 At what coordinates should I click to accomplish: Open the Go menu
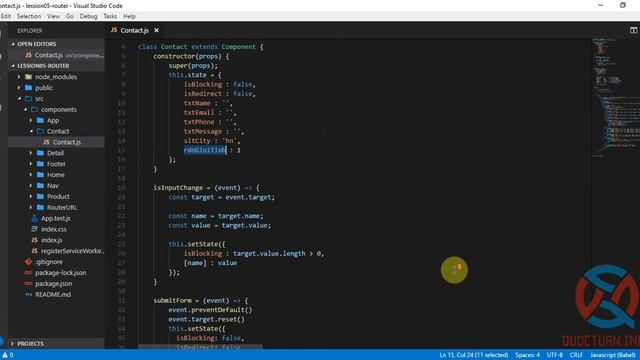pos(70,16)
